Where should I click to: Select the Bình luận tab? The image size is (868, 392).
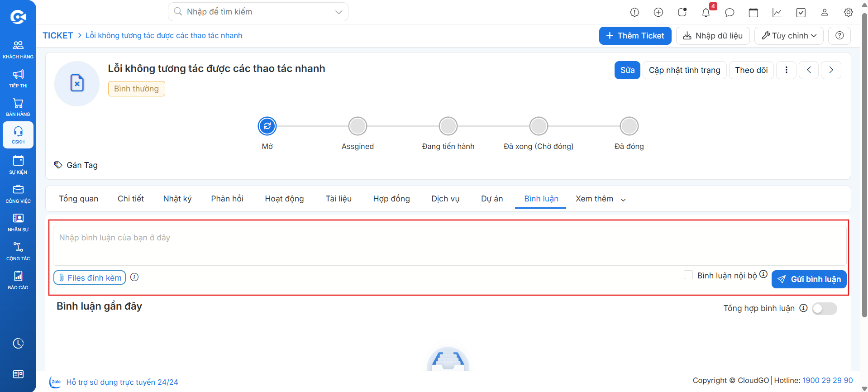pos(541,199)
